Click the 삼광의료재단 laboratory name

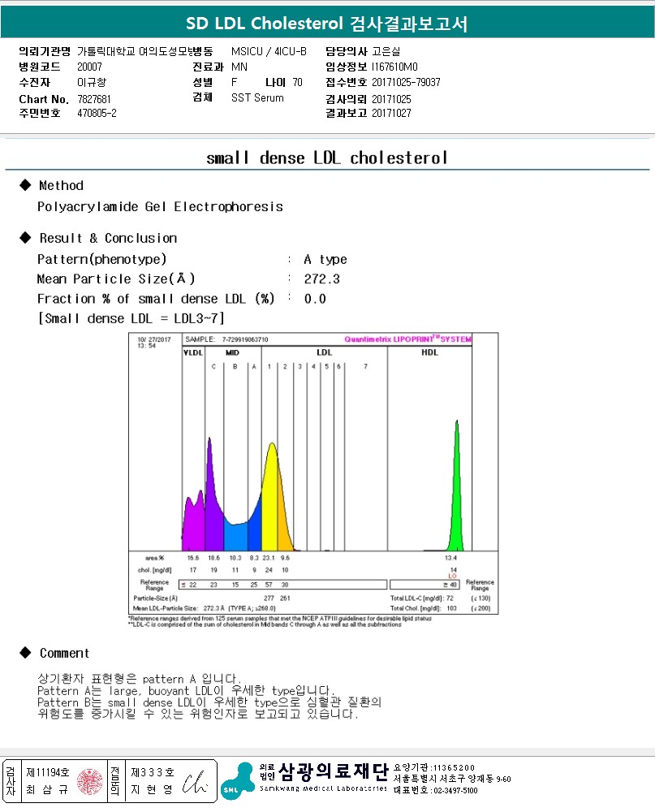[333, 770]
